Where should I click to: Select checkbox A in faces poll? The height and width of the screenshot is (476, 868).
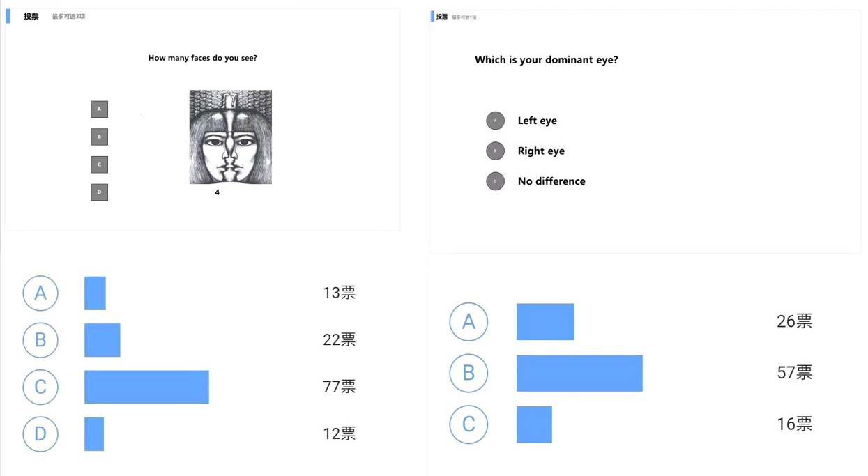99,109
